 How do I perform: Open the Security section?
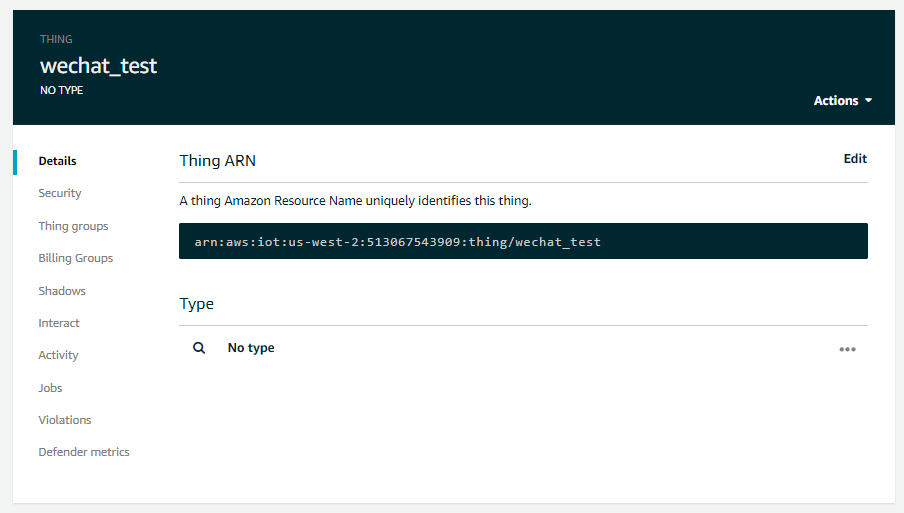click(x=60, y=193)
